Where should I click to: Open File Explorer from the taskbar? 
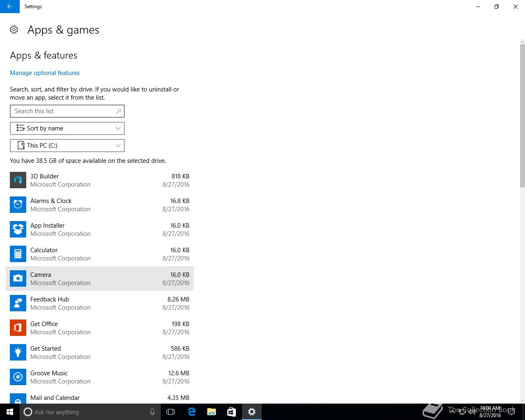click(x=211, y=412)
